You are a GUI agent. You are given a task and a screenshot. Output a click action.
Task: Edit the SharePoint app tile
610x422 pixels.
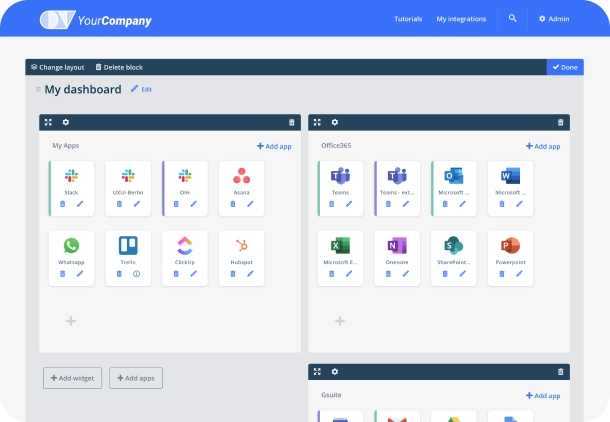[x=463, y=274]
